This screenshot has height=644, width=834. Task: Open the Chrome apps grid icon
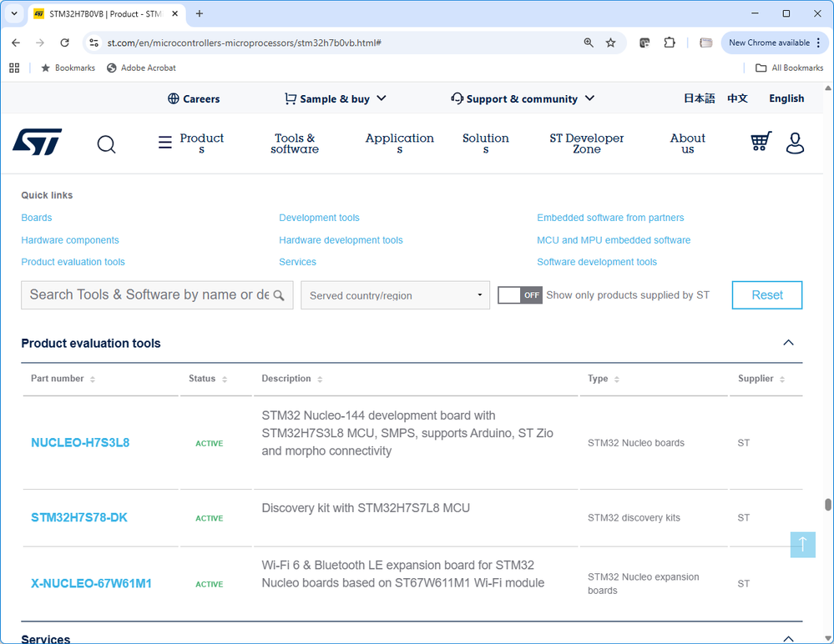coord(14,68)
